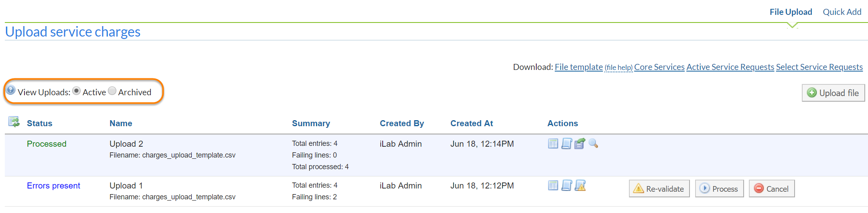The width and height of the screenshot is (868, 213).
Task: Select the Archived uploads radio button
Action: [112, 91]
